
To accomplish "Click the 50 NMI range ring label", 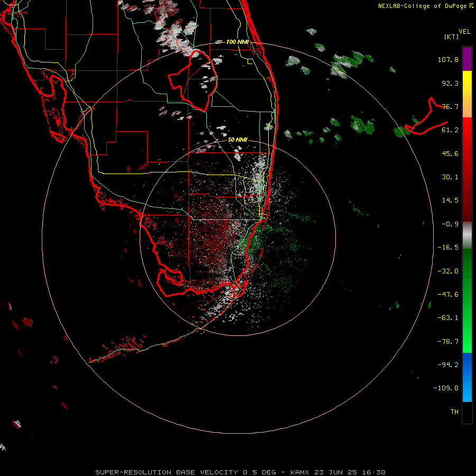I will point(237,140).
